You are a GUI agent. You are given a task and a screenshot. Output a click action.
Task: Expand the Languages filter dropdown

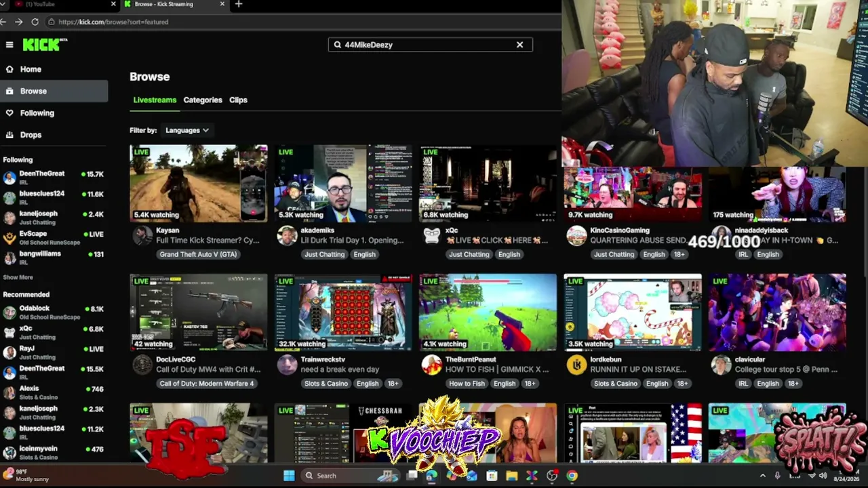pos(186,130)
